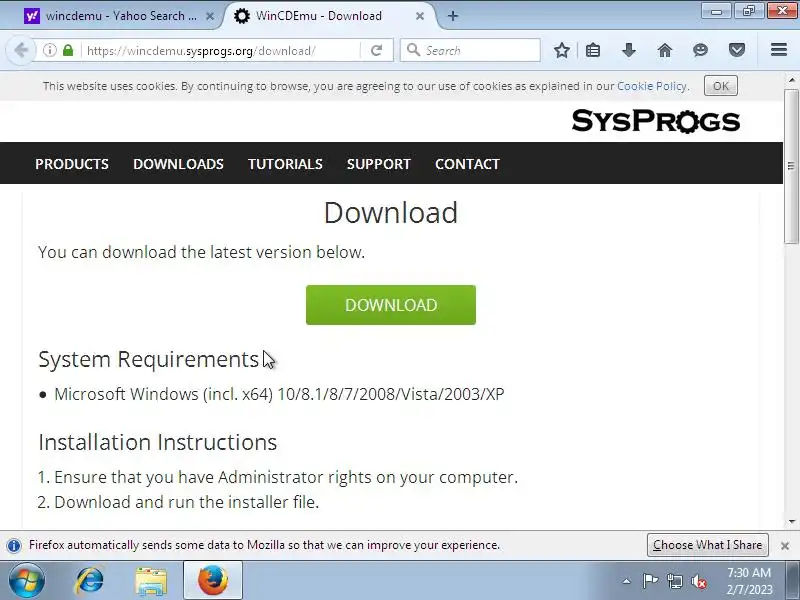800x600 pixels.
Task: Launch Internet Explorer from taskbar
Action: click(89, 581)
